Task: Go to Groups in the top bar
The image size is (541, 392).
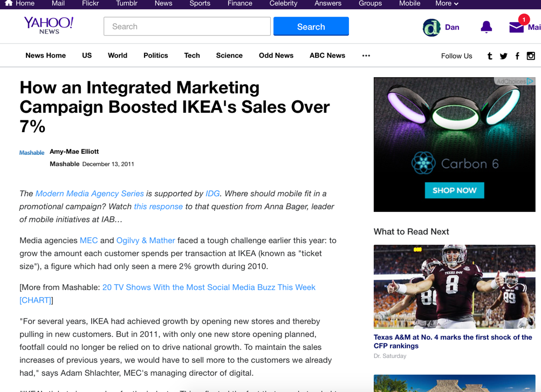Action: pyautogui.click(x=370, y=3)
